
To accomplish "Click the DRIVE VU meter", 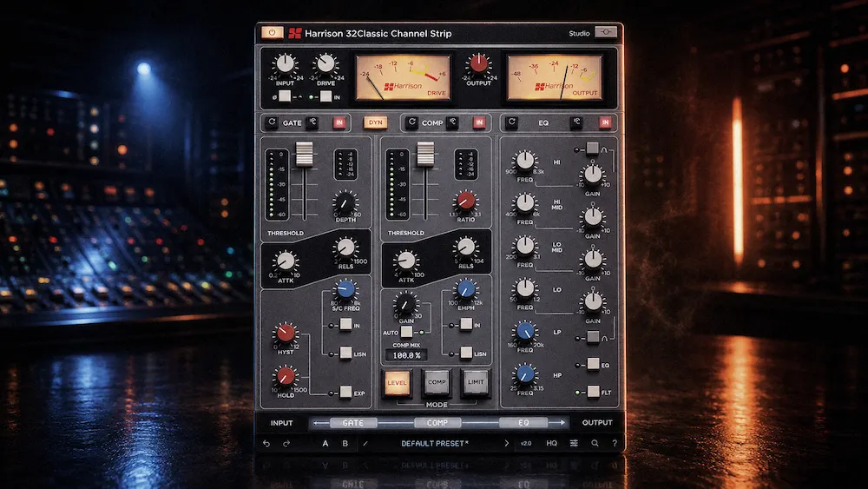I will tap(404, 77).
